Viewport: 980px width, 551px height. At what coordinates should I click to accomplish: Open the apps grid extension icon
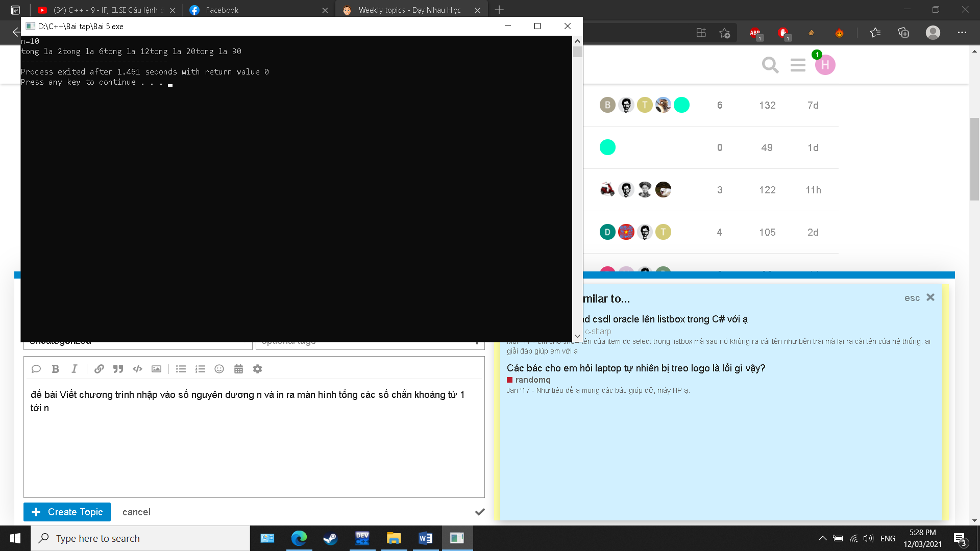tap(701, 33)
